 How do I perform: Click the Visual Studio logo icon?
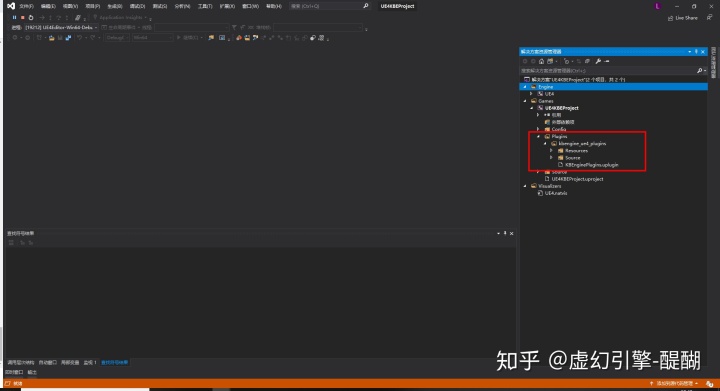tap(11, 6)
